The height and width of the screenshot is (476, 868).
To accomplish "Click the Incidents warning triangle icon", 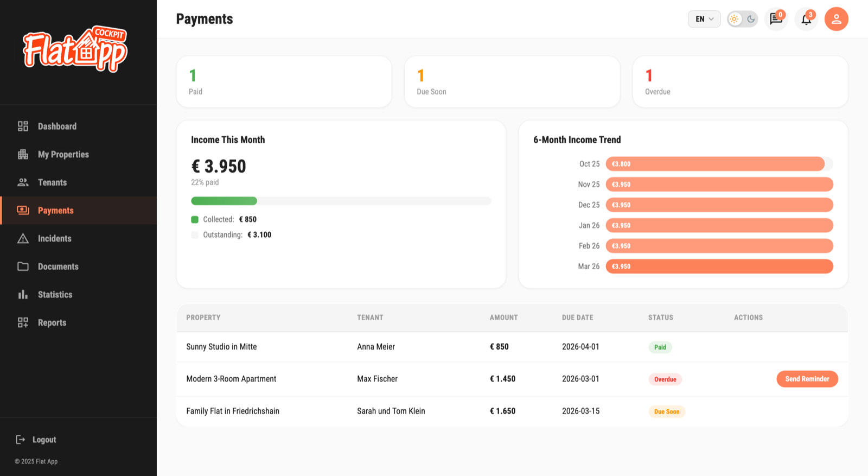I will pyautogui.click(x=23, y=239).
